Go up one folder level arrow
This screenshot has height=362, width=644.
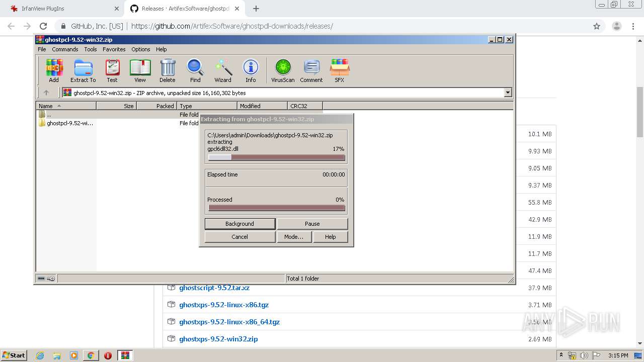pyautogui.click(x=46, y=93)
